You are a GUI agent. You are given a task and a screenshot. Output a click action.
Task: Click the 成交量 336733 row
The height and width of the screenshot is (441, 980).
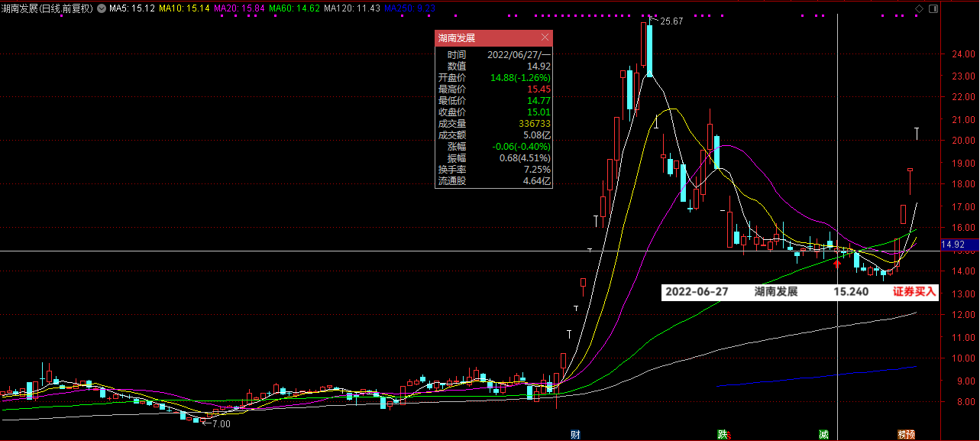click(x=493, y=124)
